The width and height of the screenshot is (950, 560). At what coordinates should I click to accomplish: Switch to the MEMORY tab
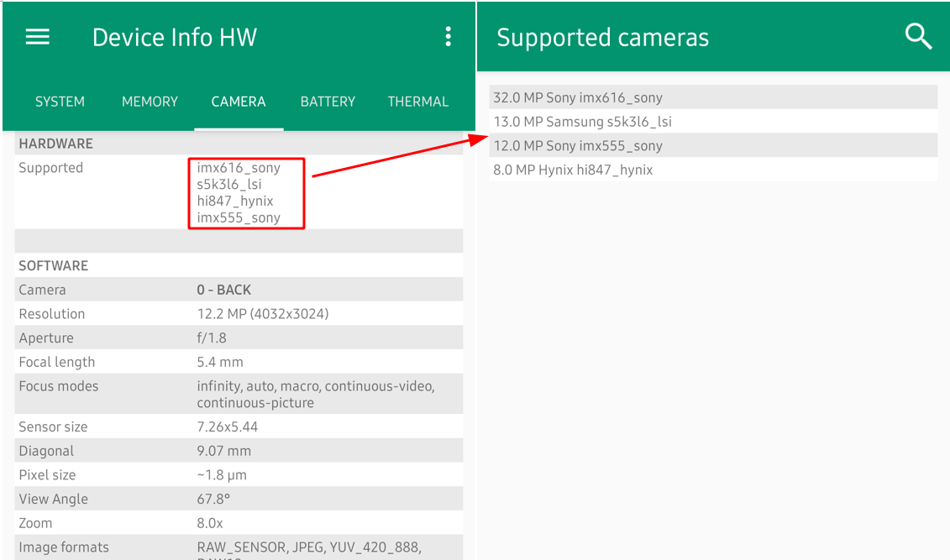pos(150,102)
